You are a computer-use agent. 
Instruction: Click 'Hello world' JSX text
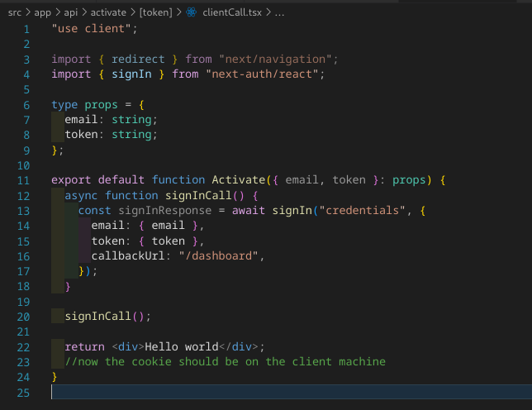tap(182, 347)
